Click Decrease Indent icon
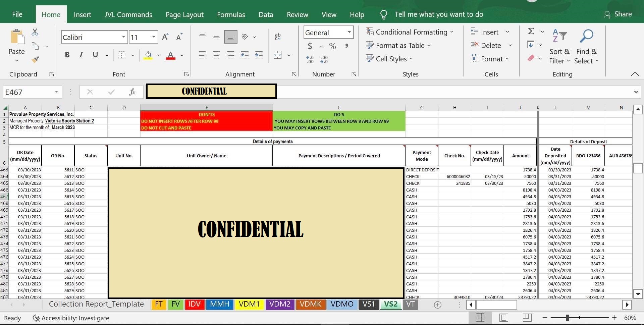This screenshot has height=325, width=644. [x=245, y=55]
